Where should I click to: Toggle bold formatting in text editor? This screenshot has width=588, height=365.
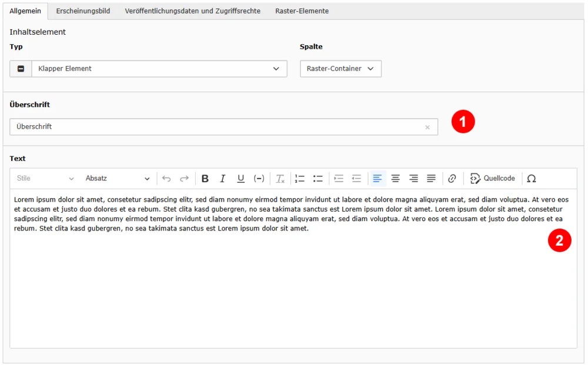[x=205, y=179]
